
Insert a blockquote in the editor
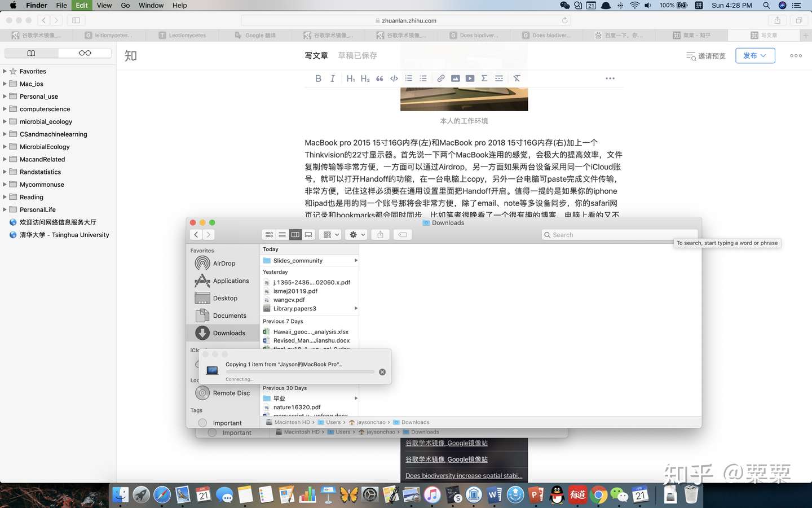click(x=379, y=78)
